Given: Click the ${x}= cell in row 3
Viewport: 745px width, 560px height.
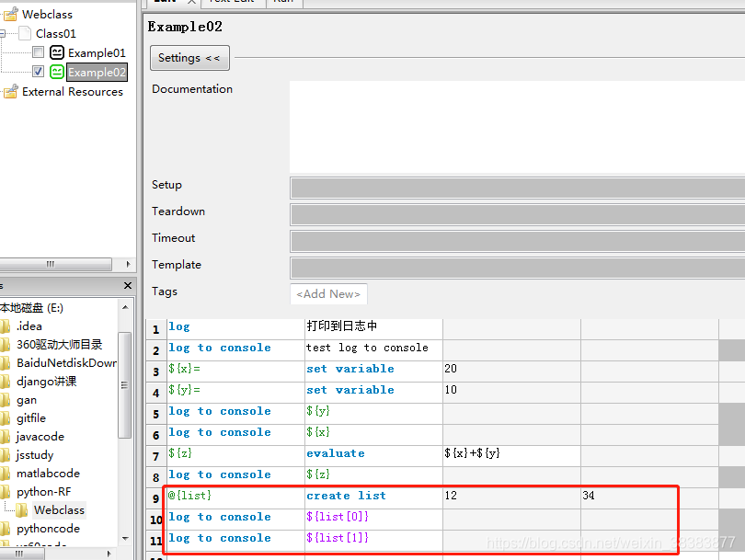Looking at the screenshot, I should tap(235, 371).
